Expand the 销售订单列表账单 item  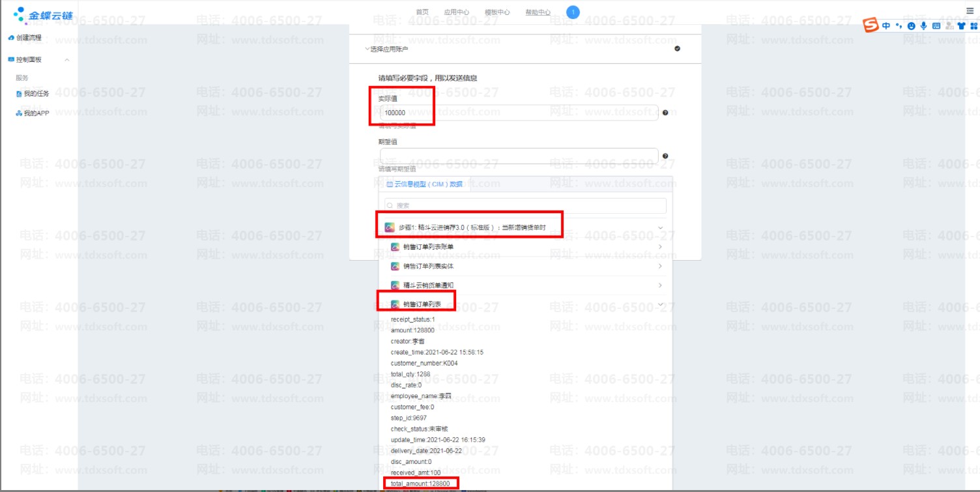(x=660, y=247)
